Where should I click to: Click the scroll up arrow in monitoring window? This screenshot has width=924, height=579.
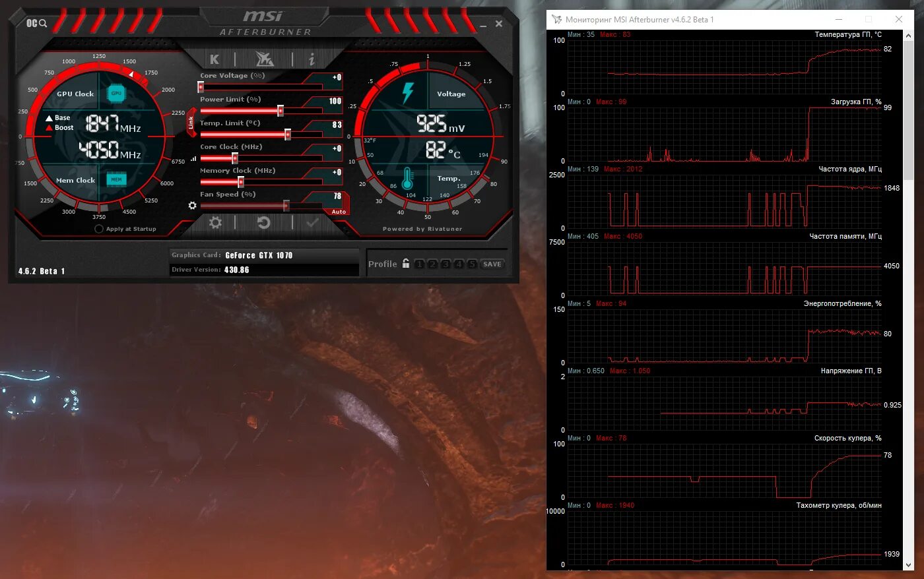tap(909, 36)
